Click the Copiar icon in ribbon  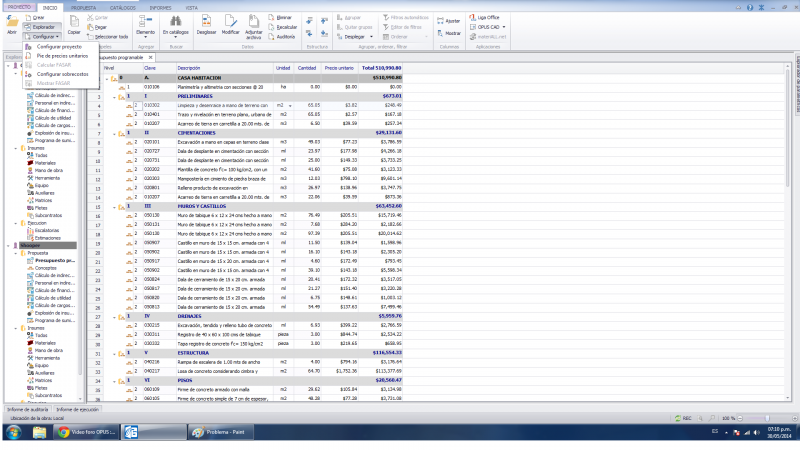click(74, 24)
